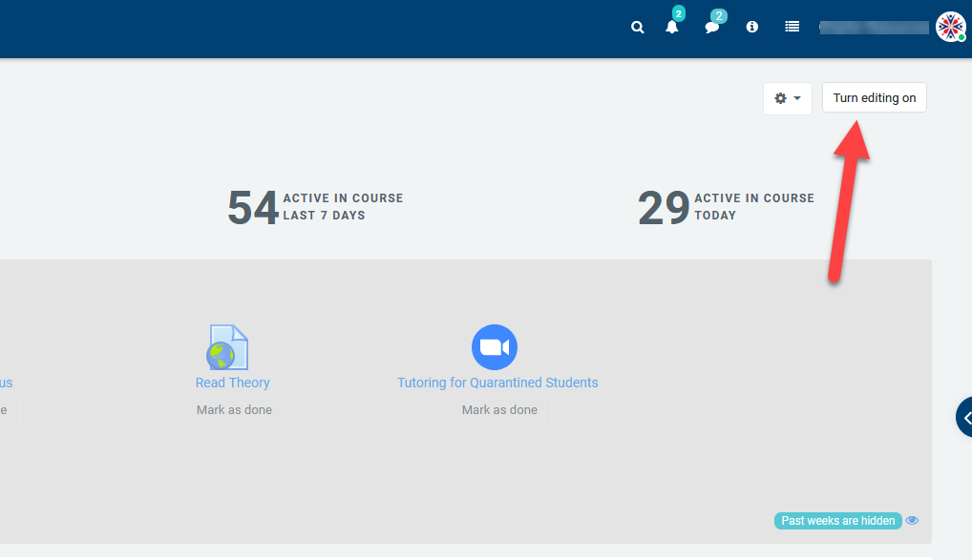
Task: Mark Read Theory as done
Action: coord(234,410)
